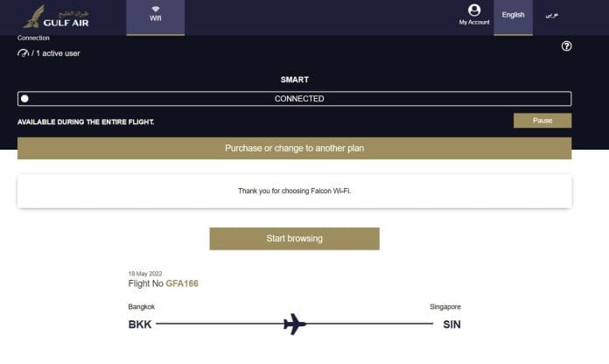Select the BKK departure airport code
609x364 pixels.
140,325
